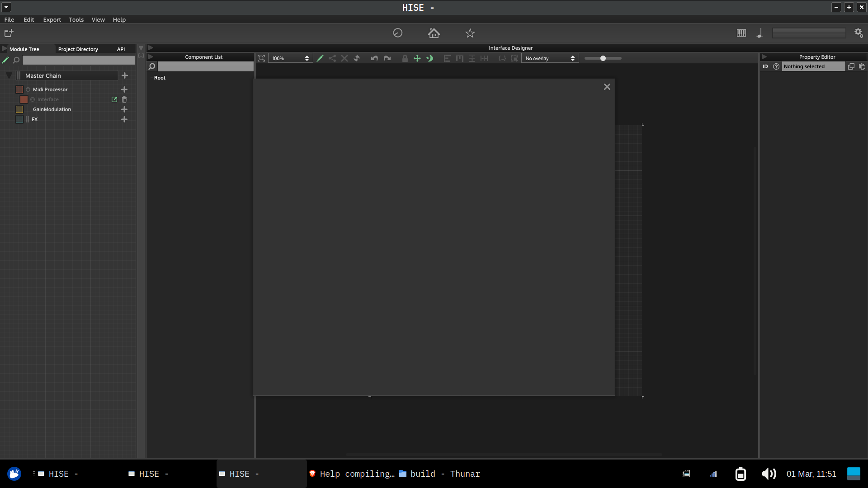Expand the zoom percentage dropdown
Viewport: 868px width, 488px height.
click(307, 58)
